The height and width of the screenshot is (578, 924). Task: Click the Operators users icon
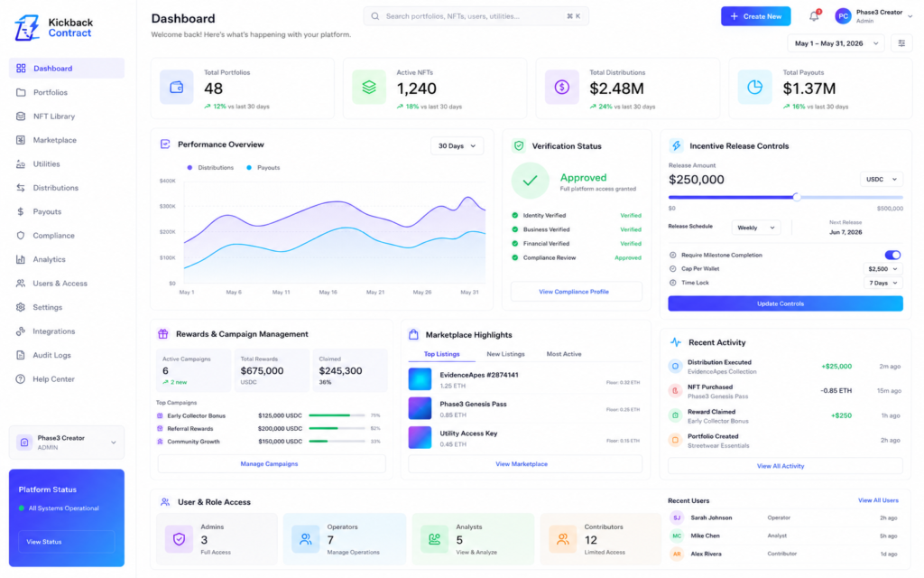tap(305, 538)
